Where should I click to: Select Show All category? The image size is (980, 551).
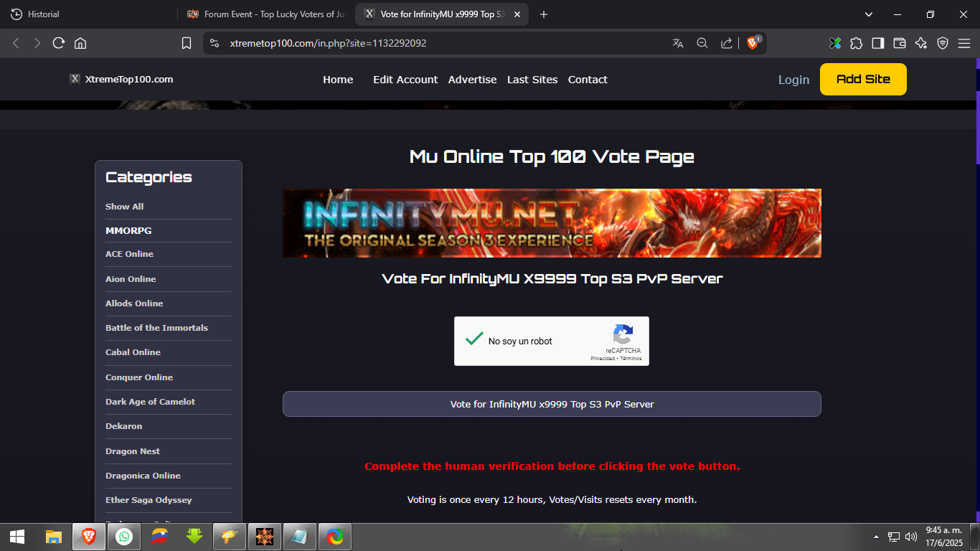[124, 207]
